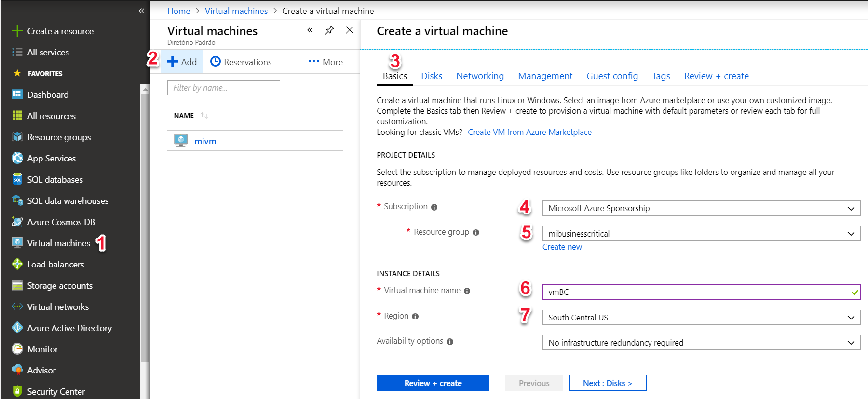Collapse the left navigation sidebar
The height and width of the screenshot is (399, 868).
point(141,11)
